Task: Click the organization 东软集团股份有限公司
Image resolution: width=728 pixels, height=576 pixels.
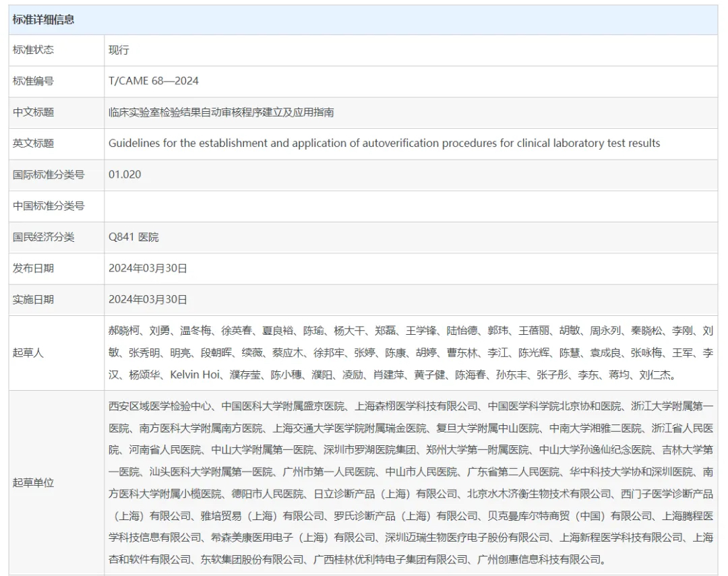Action: tap(252, 560)
